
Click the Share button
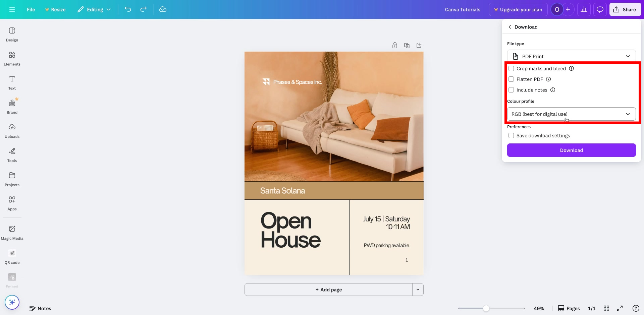pyautogui.click(x=625, y=9)
